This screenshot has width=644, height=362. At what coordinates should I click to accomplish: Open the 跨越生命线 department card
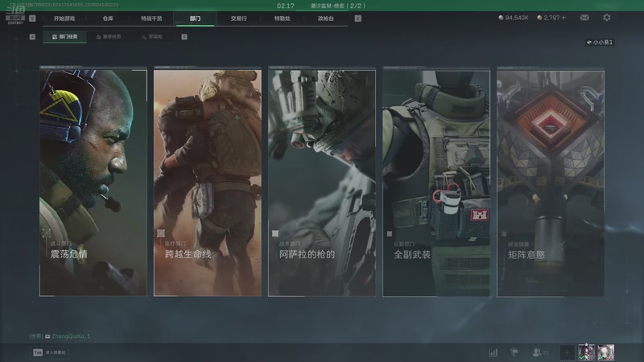click(x=208, y=183)
